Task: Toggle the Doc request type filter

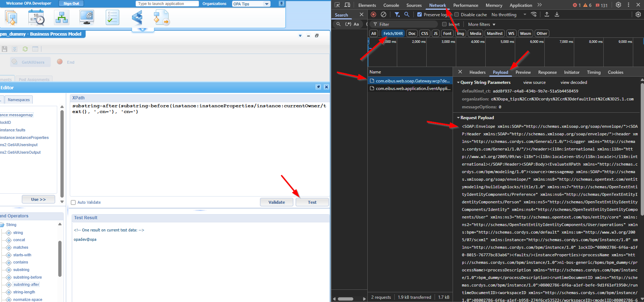Action: click(x=412, y=33)
